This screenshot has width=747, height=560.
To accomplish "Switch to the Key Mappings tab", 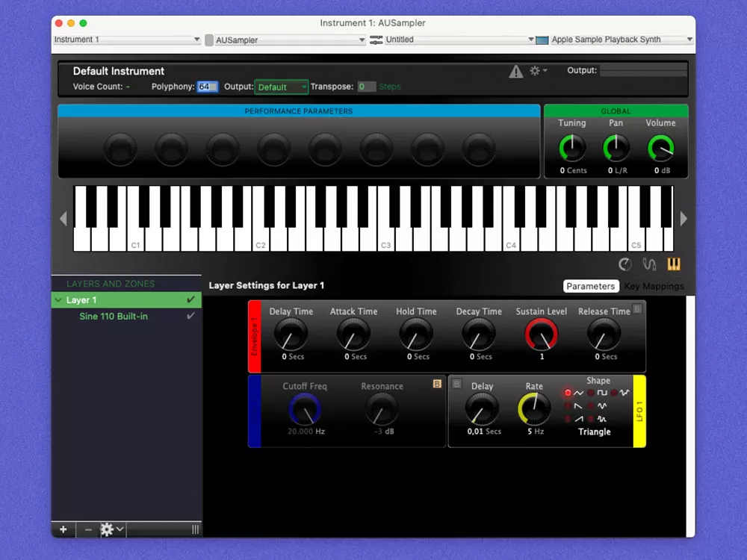I will [654, 286].
